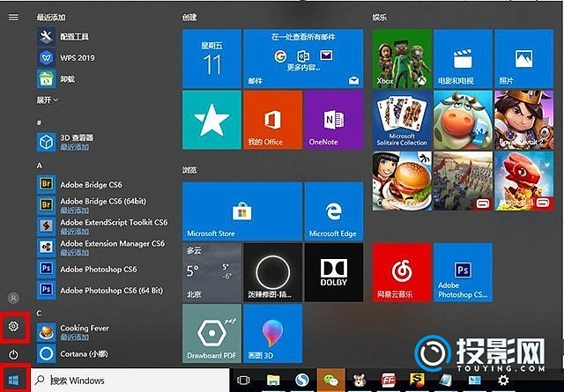Open WeChat on the taskbar

pos(331,380)
